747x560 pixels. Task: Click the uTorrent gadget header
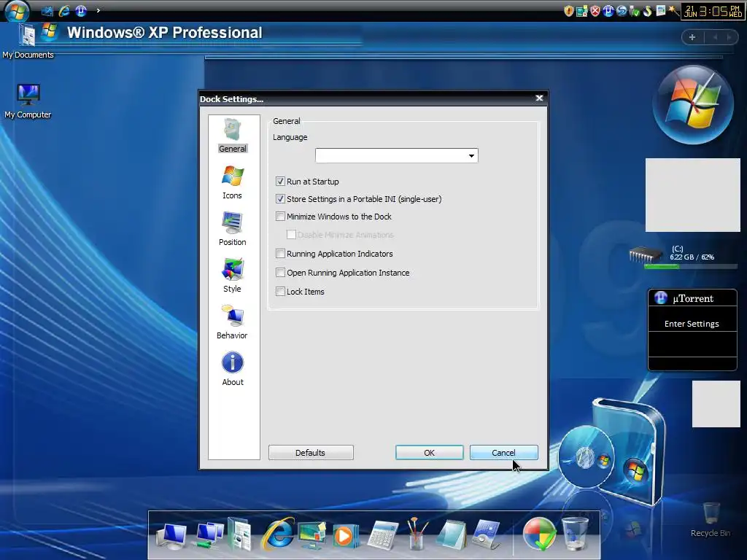point(692,298)
